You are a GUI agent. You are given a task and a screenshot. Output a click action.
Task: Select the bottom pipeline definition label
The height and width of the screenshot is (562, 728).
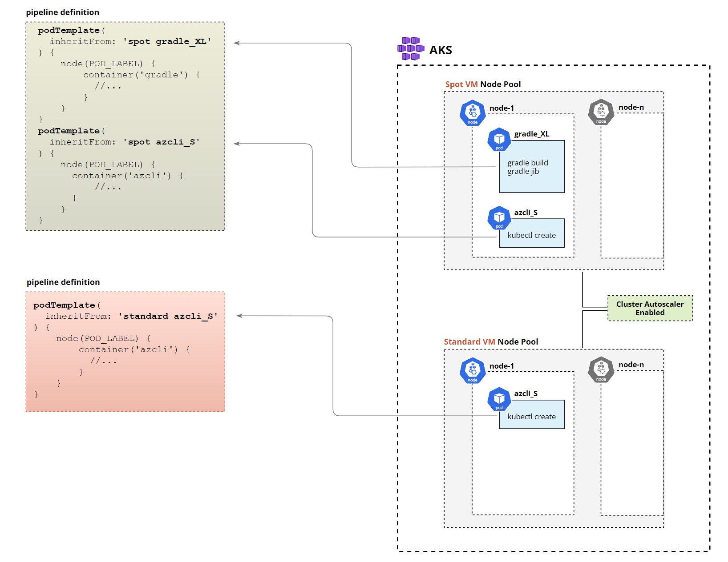63,282
